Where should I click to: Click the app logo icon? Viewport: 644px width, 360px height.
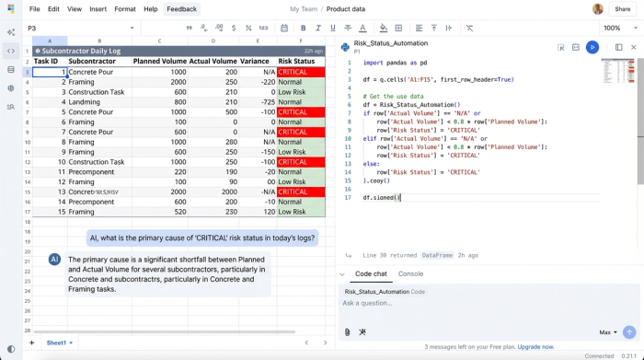11,8
